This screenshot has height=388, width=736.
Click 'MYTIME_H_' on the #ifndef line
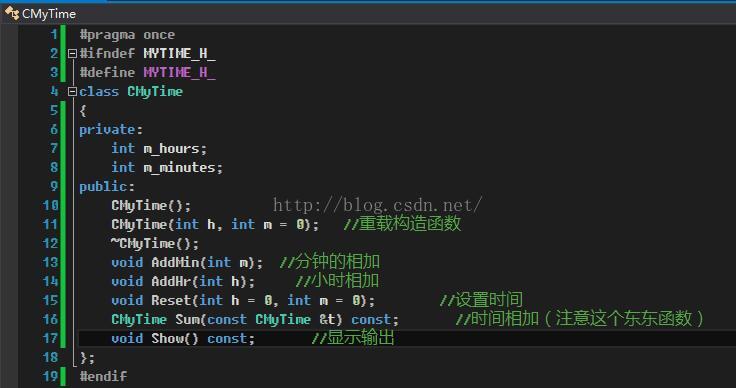(x=179, y=53)
